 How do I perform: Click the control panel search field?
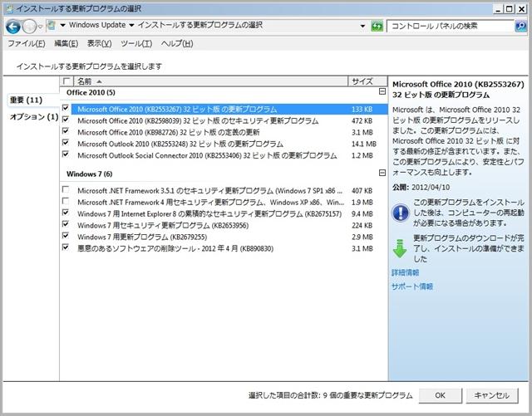tap(451, 26)
